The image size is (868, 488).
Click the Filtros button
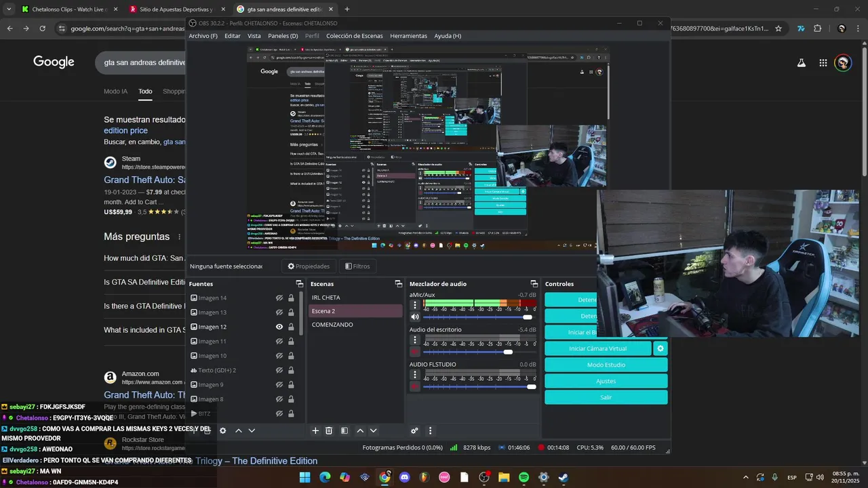click(357, 266)
